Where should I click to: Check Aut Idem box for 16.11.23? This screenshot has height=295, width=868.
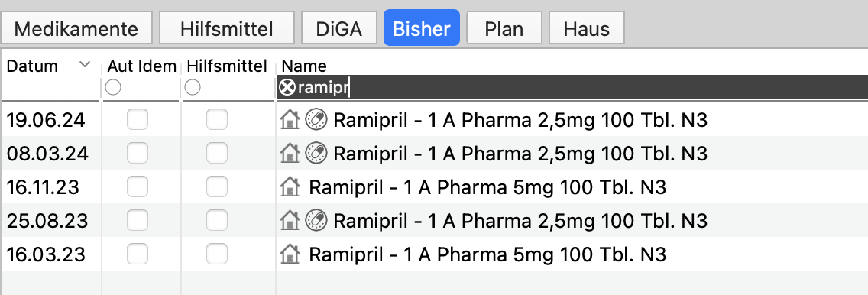click(138, 187)
